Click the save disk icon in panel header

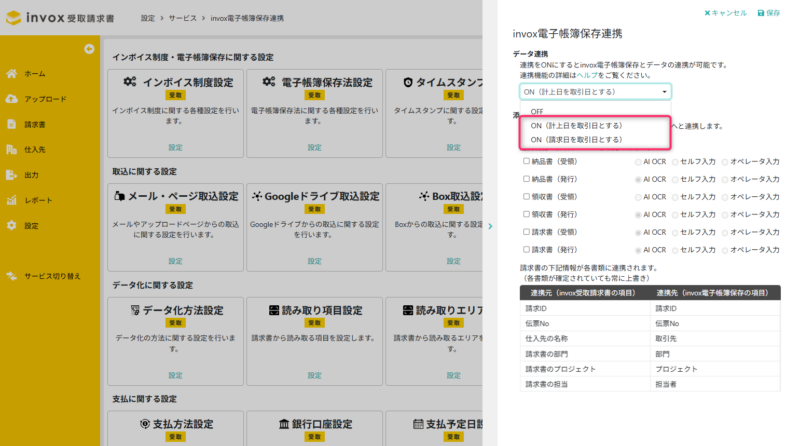[761, 13]
